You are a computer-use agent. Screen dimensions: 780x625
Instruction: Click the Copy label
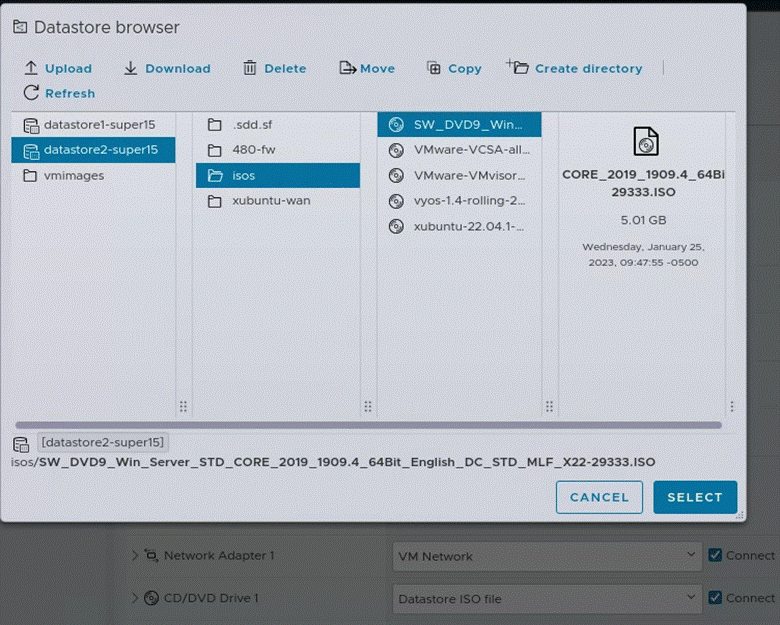[465, 69]
